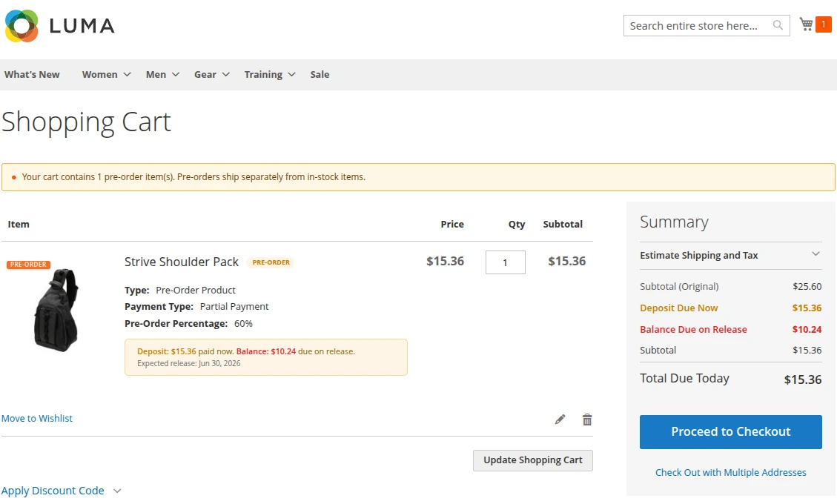Screen dimensions: 837x504
Task: Click the Item column header
Action: point(18,225)
